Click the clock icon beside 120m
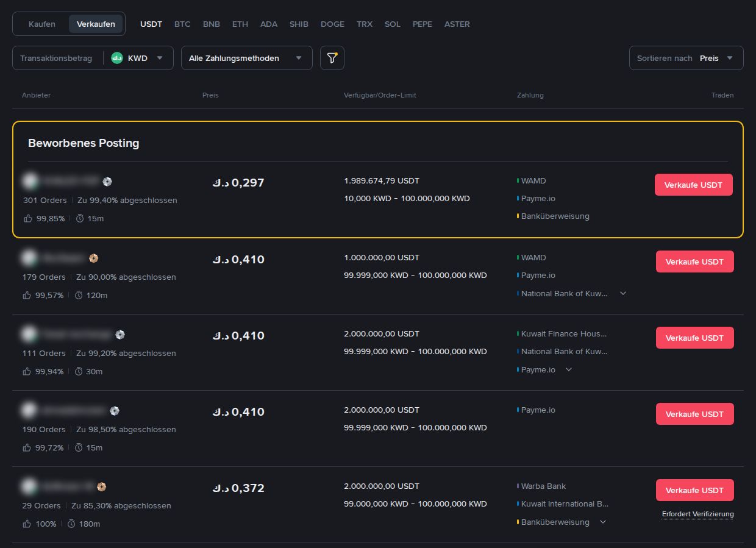 [x=79, y=295]
